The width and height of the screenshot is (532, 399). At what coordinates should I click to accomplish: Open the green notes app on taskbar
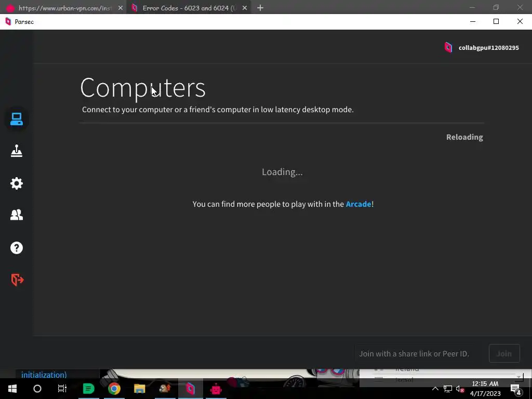tap(88, 389)
